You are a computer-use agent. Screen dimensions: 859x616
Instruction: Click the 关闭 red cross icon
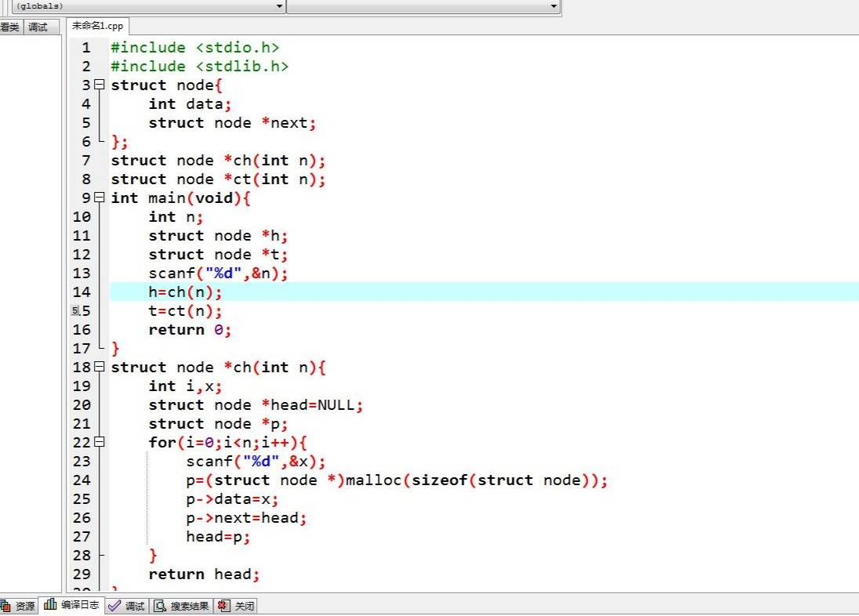(222, 605)
